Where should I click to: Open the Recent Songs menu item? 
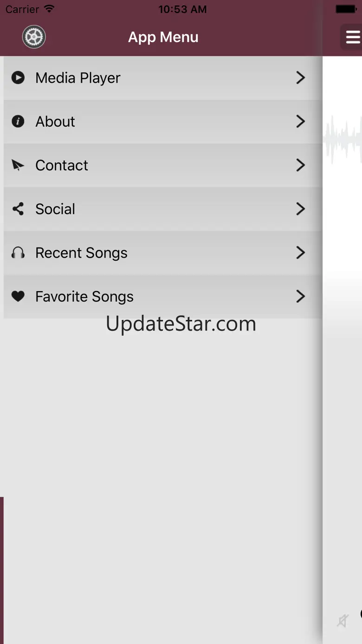(x=163, y=253)
